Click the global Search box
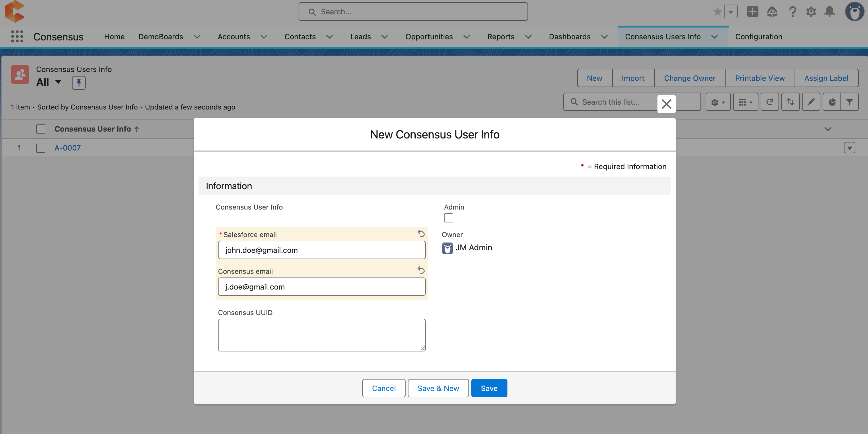Viewport: 868px width, 434px height. coord(413,12)
